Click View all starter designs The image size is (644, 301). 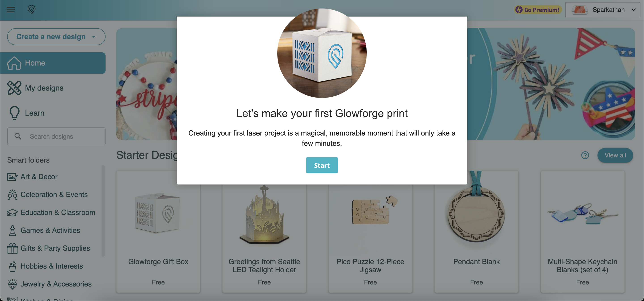(615, 155)
